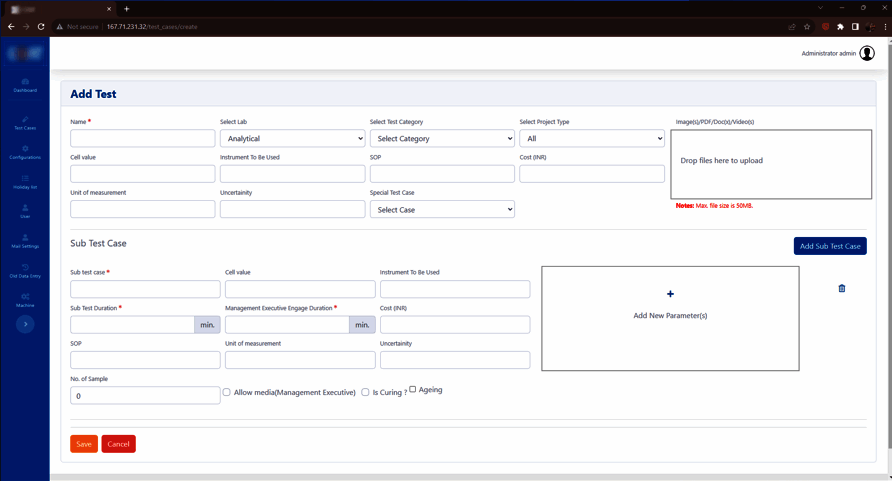Bookmark this page with star icon
The width and height of the screenshot is (892, 481).
pos(807,27)
